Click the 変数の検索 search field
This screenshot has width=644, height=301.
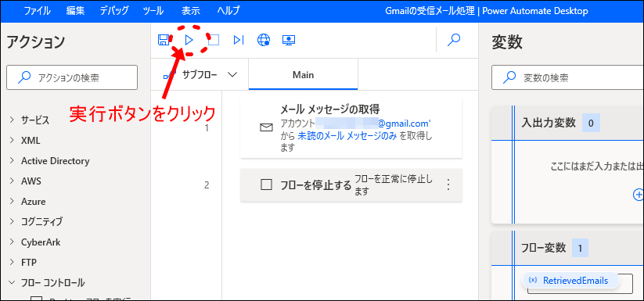point(567,77)
